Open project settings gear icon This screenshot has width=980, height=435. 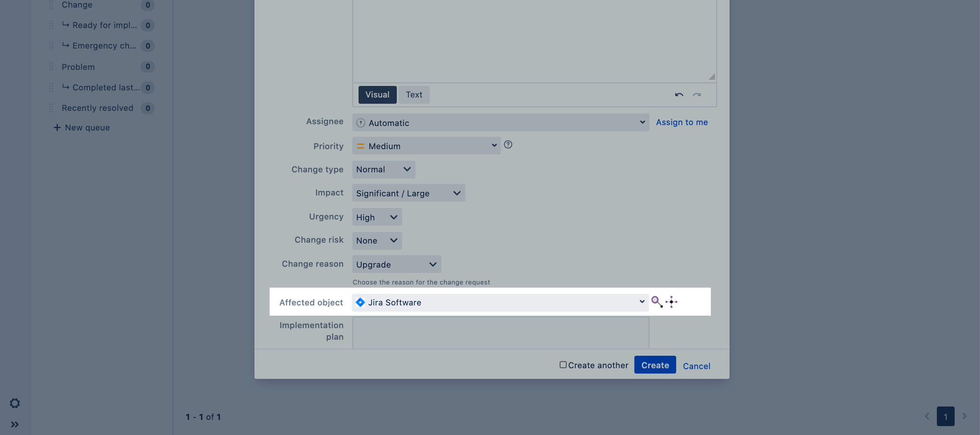[15, 403]
